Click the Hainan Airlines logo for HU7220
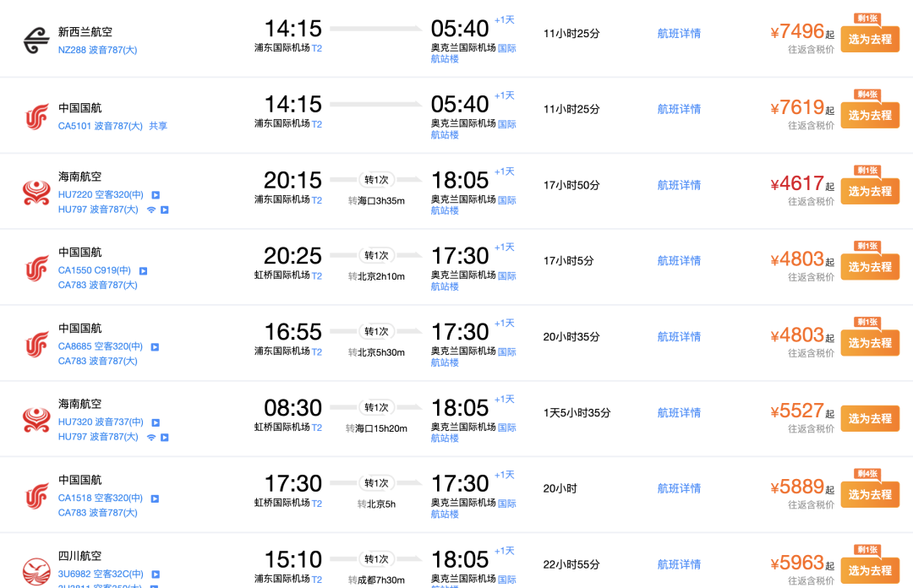913x588 pixels. coord(36,193)
